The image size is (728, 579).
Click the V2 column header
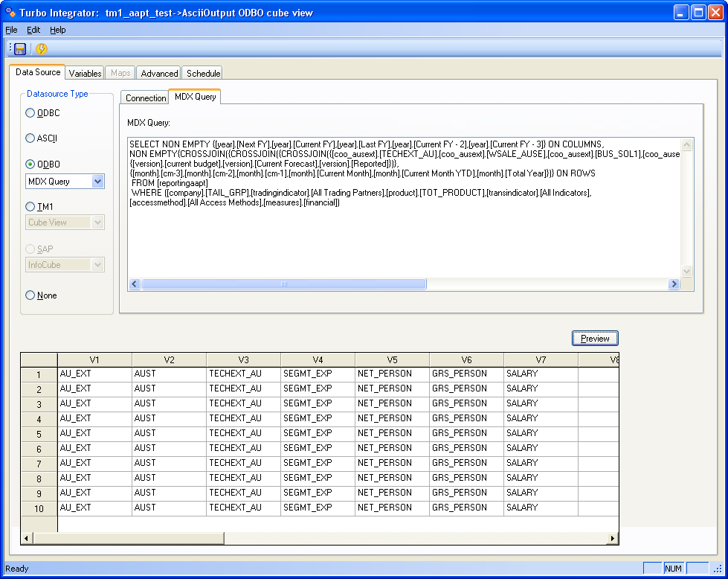pyautogui.click(x=169, y=359)
